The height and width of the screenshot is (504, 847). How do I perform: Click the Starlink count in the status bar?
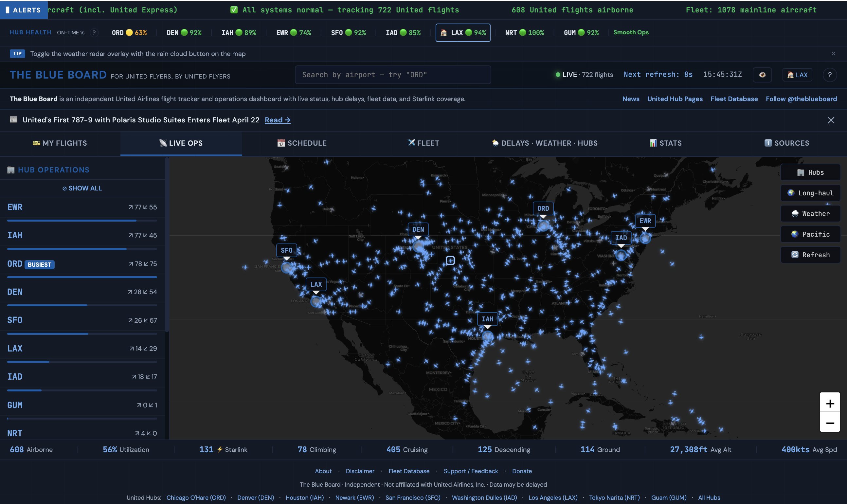tap(223, 449)
